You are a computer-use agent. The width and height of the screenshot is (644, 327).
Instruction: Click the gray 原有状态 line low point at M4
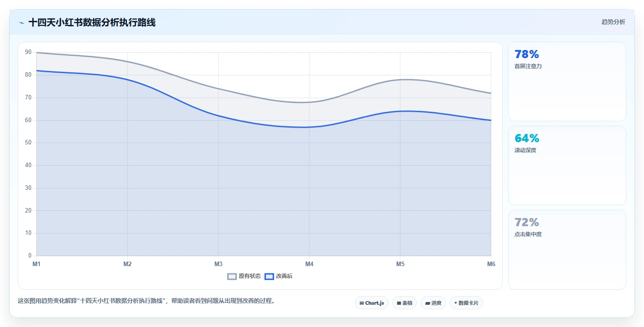[309, 102]
